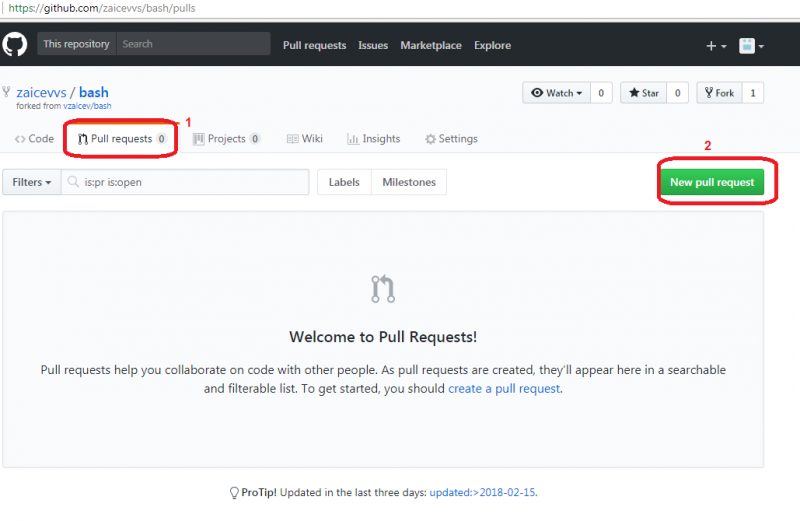Star the bash repository
This screenshot has height=521, width=800.
tap(643, 93)
